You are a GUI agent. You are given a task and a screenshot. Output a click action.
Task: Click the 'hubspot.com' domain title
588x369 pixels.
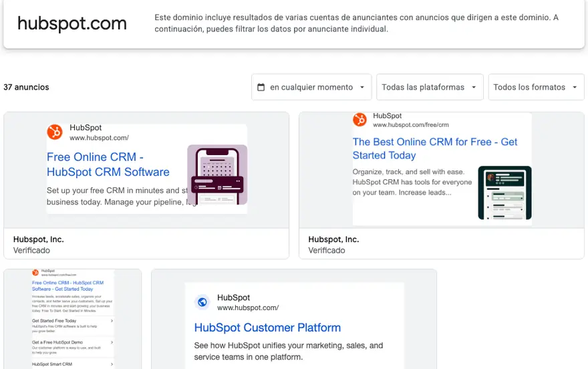coord(72,23)
